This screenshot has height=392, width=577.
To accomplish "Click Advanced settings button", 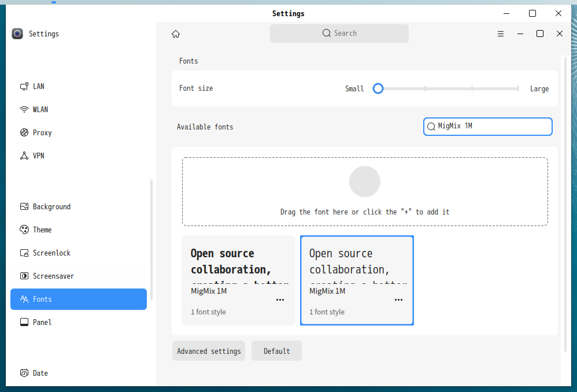I will click(209, 351).
